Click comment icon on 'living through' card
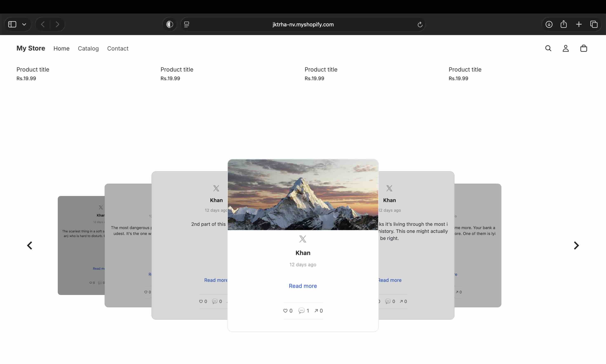The width and height of the screenshot is (606, 364). (388, 301)
